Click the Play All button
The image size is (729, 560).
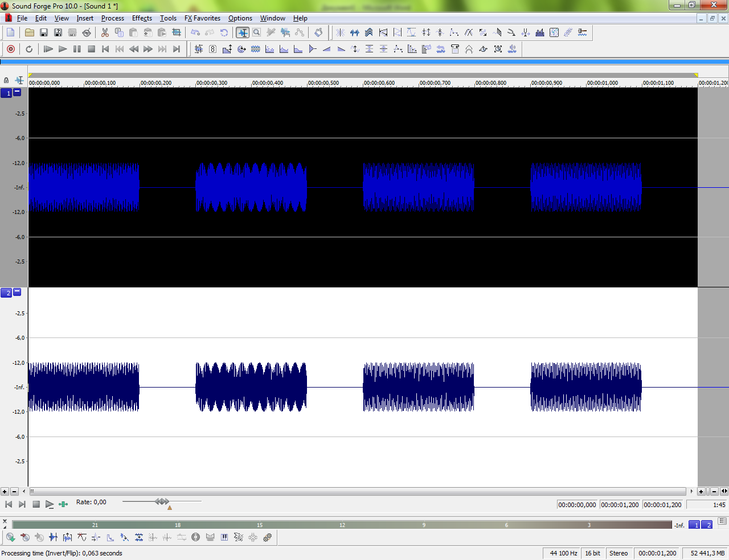[48, 49]
